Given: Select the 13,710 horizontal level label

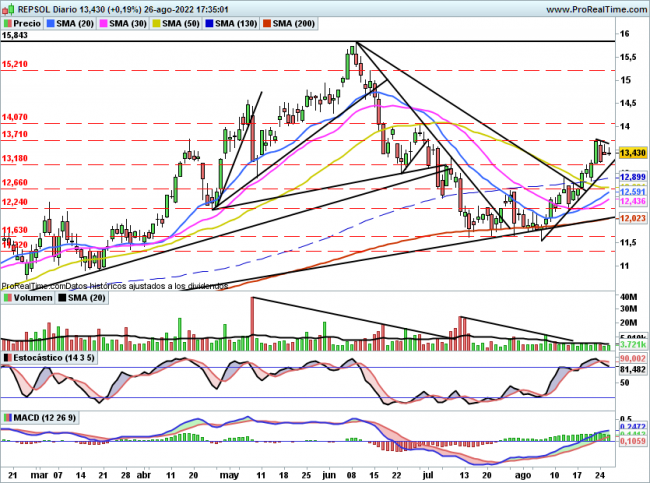Looking at the screenshot, I should (x=15, y=134).
